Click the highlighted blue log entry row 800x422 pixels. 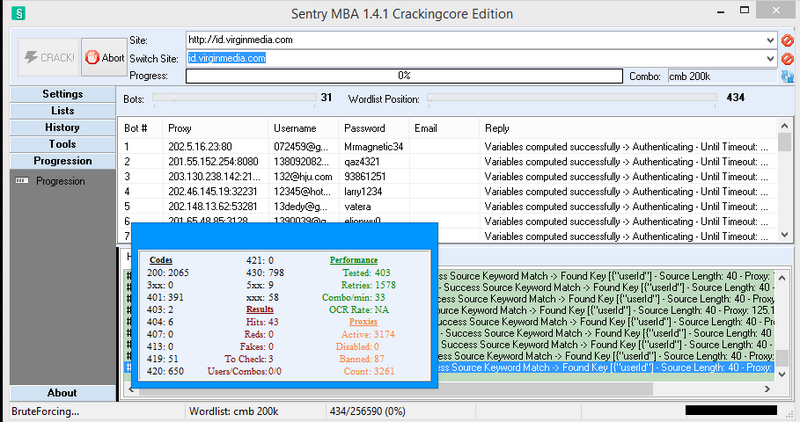606,367
